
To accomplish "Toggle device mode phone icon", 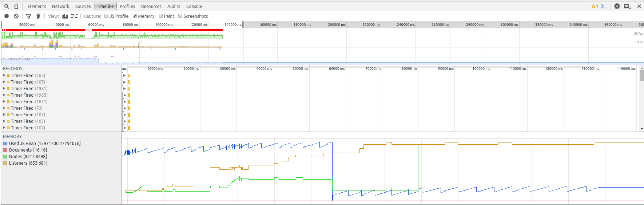I will 16,6.
